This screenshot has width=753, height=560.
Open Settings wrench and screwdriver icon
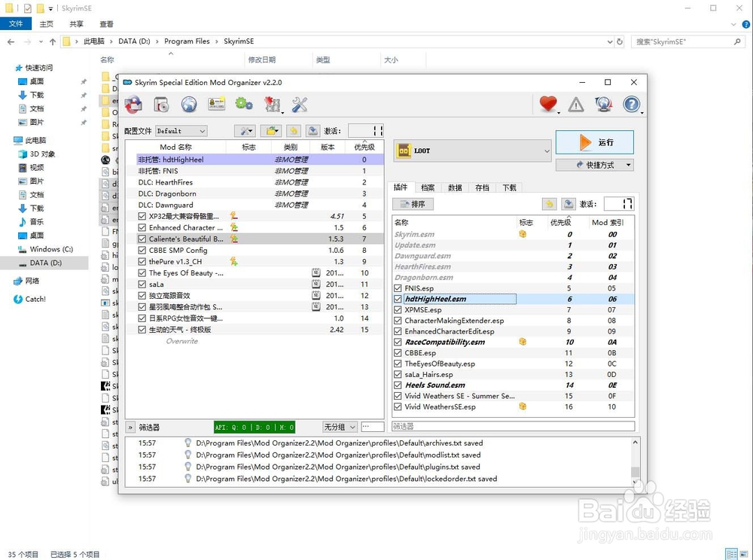coord(300,104)
